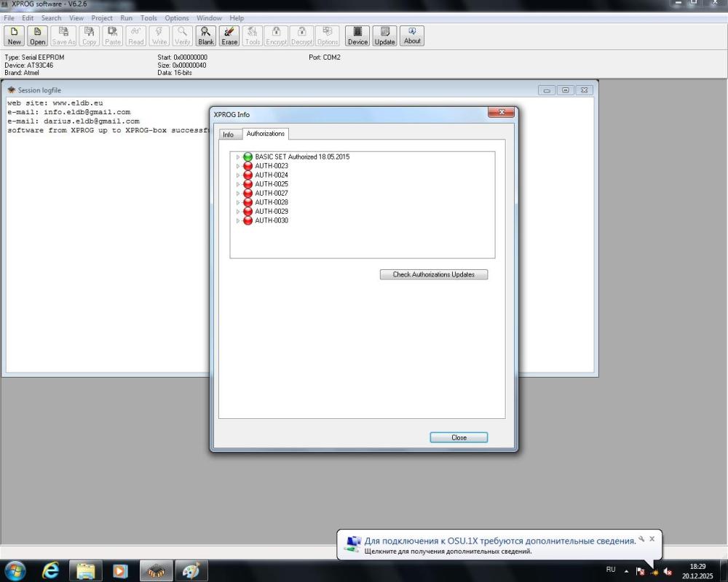728x582 pixels.
Task: Launch Internet Explorer from taskbar
Action: coord(50,571)
